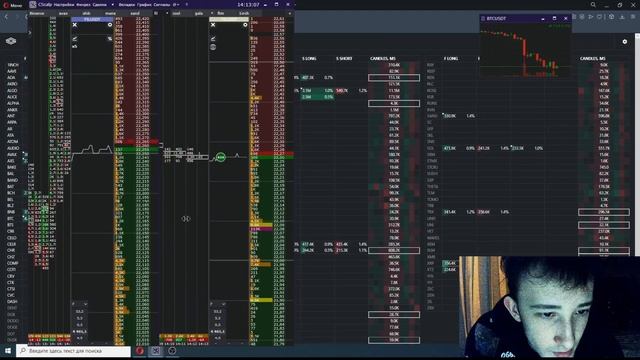Switch to the shib tab
Image resolution: width=640 pixels, height=360 pixels.
tap(87, 13)
